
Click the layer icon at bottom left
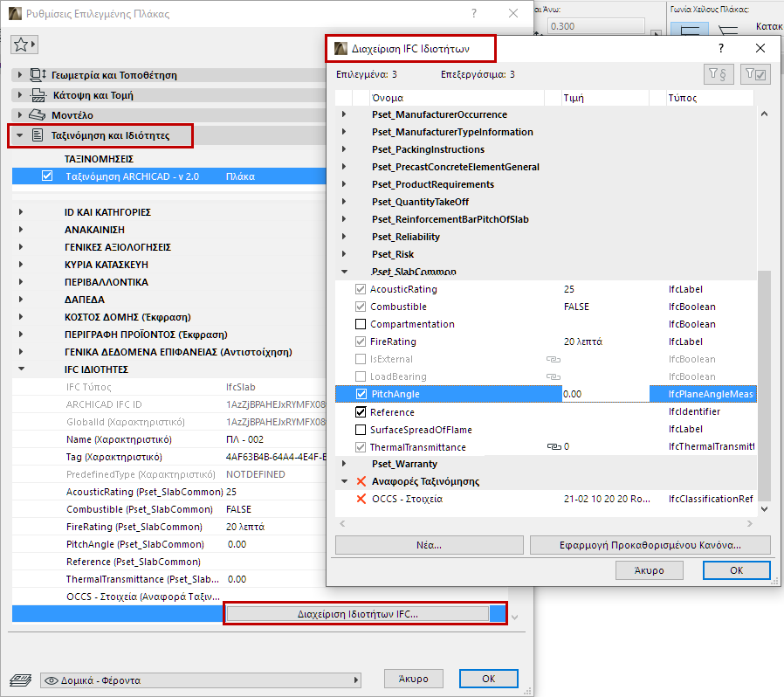click(20, 680)
